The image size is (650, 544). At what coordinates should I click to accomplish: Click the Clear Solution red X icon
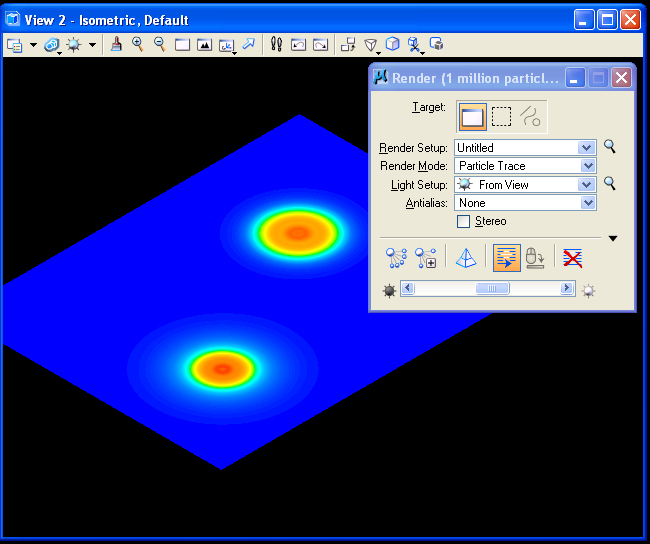572,258
